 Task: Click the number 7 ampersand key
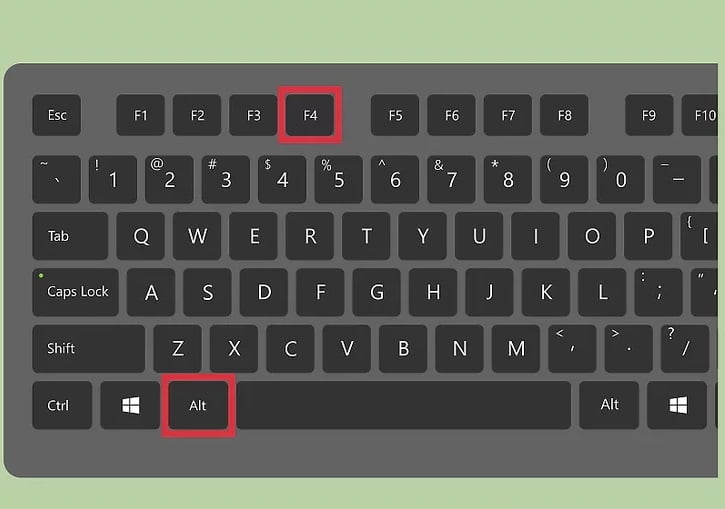click(x=451, y=179)
